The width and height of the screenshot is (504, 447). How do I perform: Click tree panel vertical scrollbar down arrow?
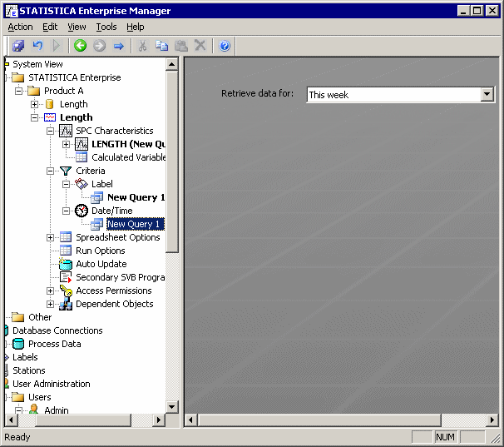click(x=172, y=406)
